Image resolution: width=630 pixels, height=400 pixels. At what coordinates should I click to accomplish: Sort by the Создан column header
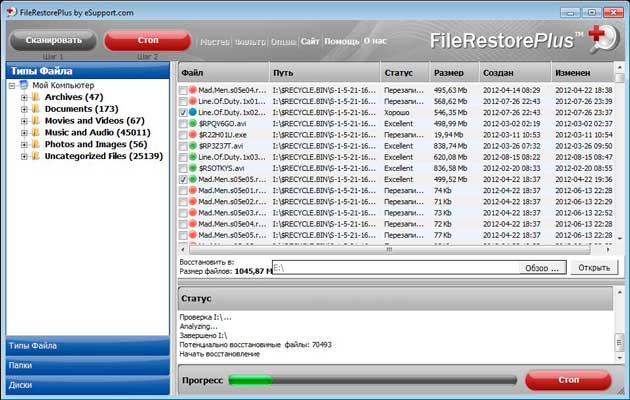click(515, 73)
